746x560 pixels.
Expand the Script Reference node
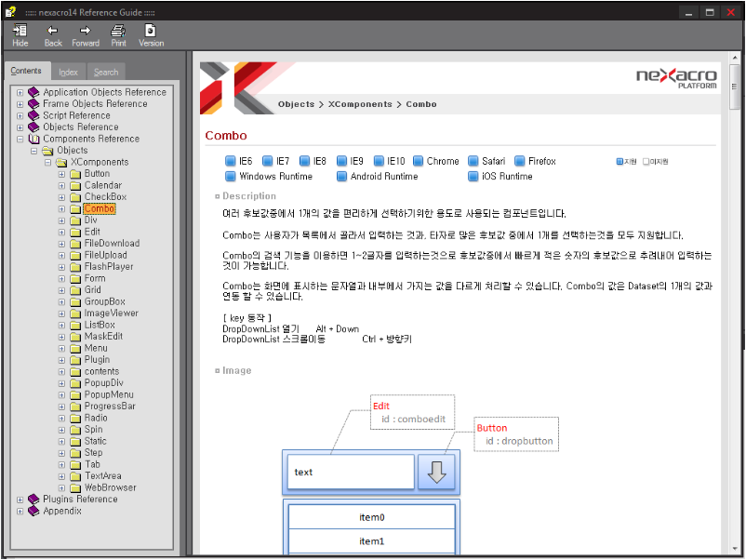click(x=20, y=115)
